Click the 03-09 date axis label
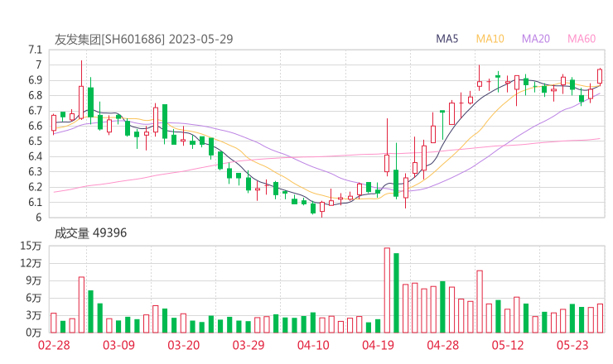This screenshot has width=613, height=364. pos(118,345)
